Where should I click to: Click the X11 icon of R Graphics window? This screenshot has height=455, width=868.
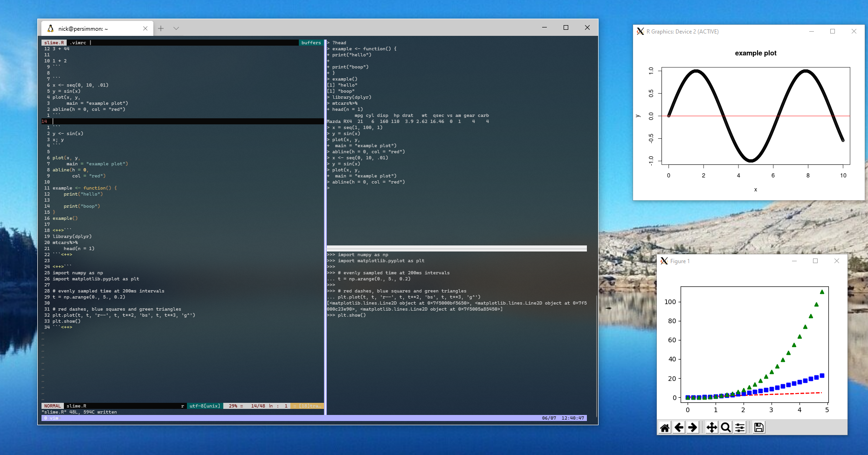(641, 31)
